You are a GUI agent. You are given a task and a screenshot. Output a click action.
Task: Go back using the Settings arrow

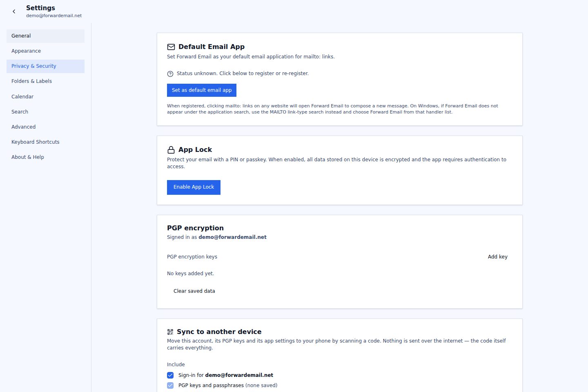(x=14, y=11)
